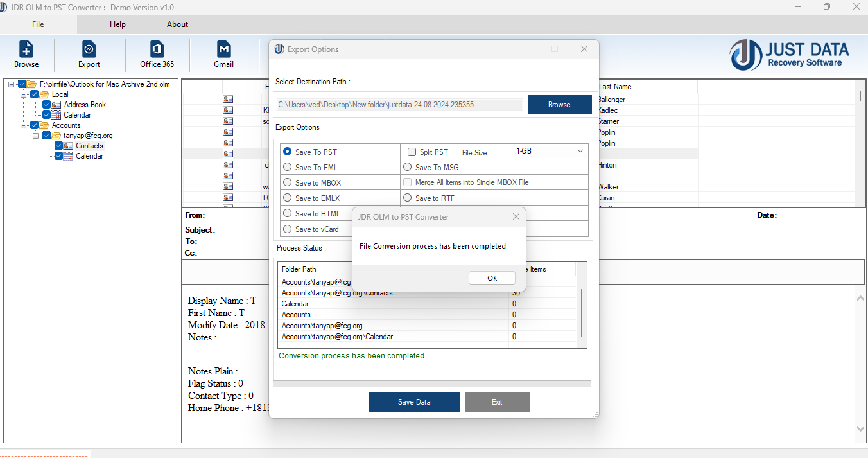Select the Save to vCard radio button
This screenshot has width=868, height=458.
point(288,229)
